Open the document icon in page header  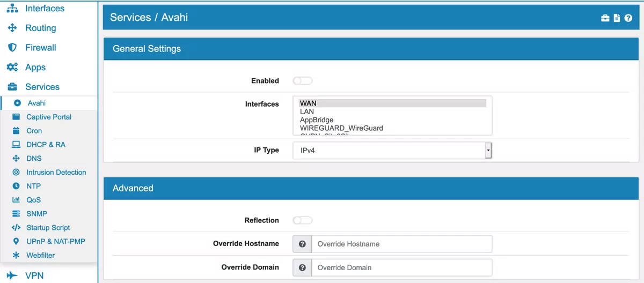(617, 18)
